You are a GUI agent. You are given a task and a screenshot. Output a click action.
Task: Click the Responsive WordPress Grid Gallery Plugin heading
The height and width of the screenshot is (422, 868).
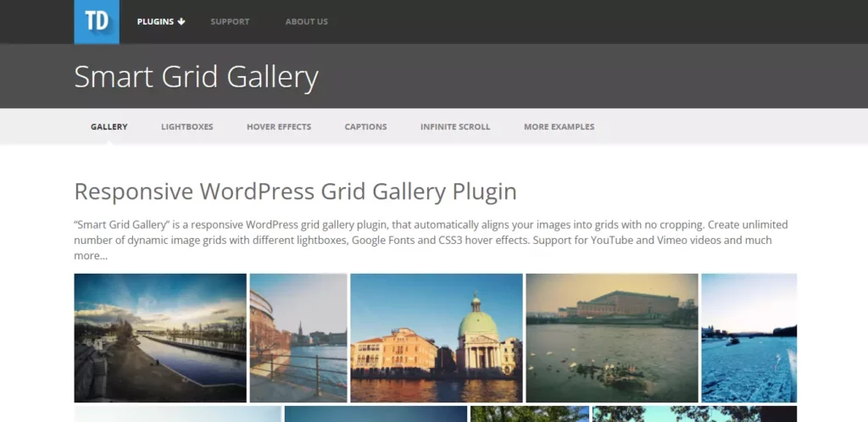click(295, 192)
